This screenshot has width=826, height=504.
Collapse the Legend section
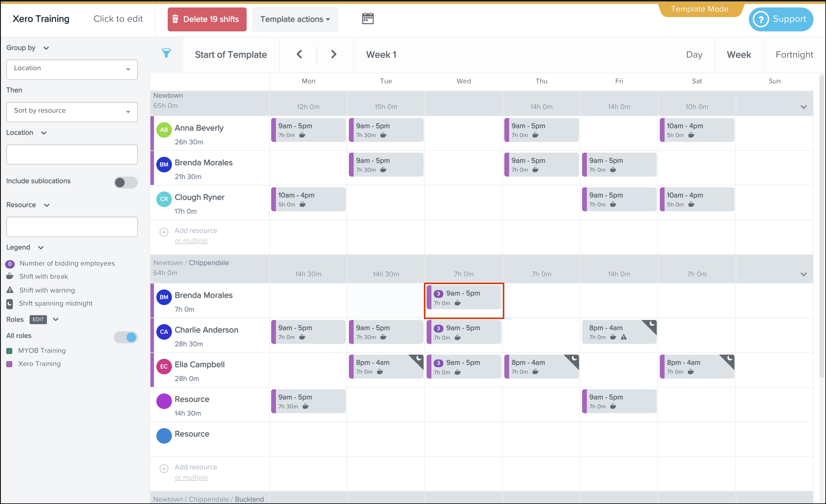(x=41, y=248)
